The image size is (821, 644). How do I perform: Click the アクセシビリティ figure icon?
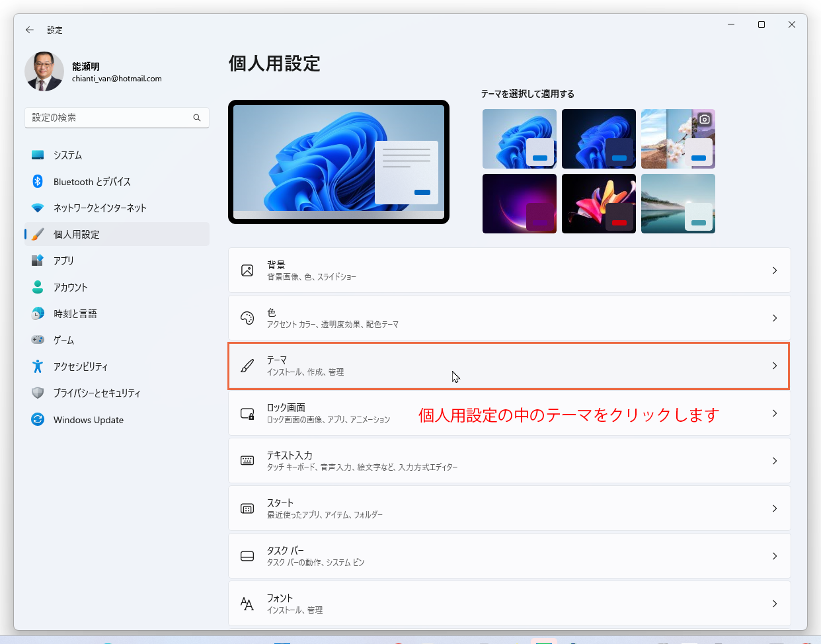[x=38, y=366]
